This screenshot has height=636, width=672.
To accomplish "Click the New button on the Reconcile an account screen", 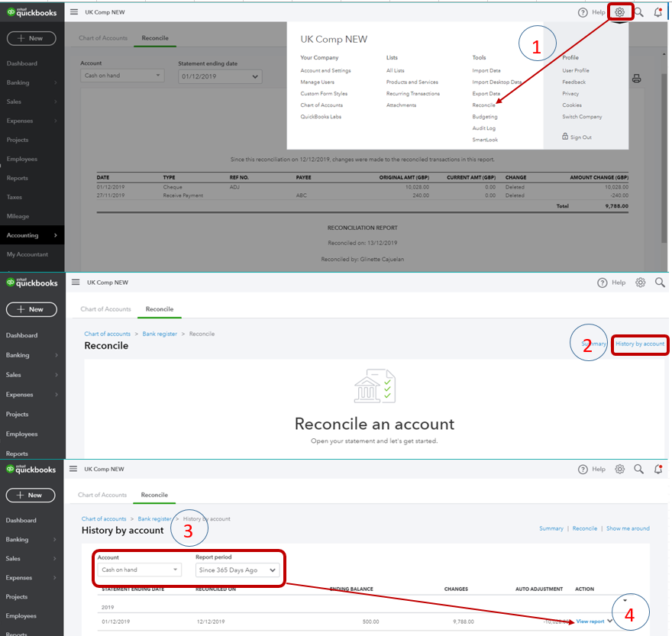I will [31, 309].
